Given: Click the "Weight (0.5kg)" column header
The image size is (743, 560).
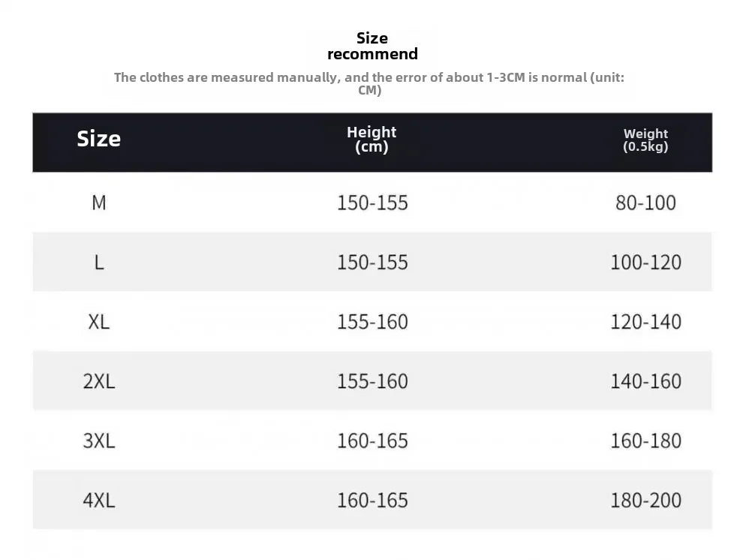Looking at the screenshot, I should [645, 140].
